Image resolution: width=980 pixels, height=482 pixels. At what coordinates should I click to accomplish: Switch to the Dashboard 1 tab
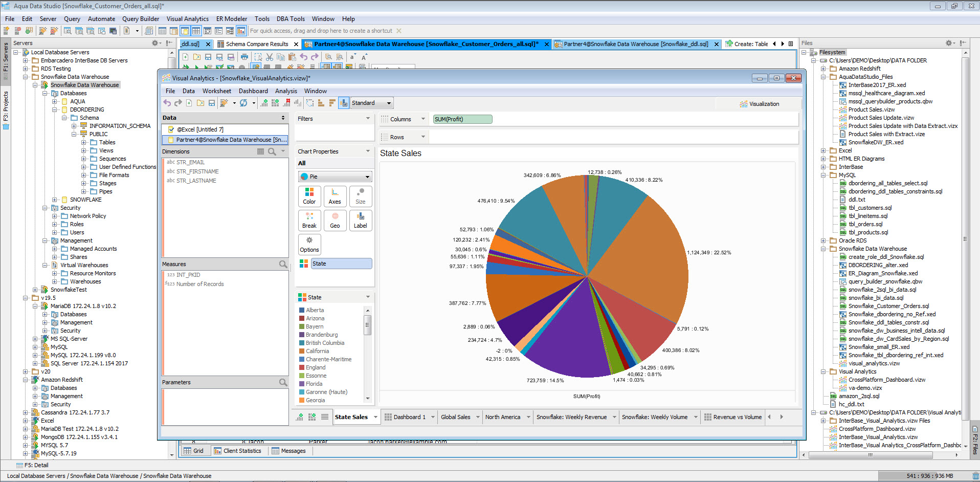click(x=409, y=417)
